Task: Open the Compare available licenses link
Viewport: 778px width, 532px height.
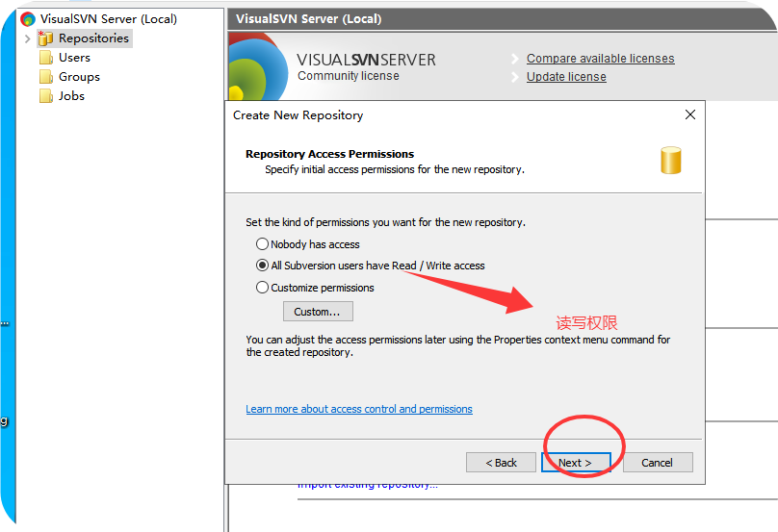Action: tap(601, 59)
